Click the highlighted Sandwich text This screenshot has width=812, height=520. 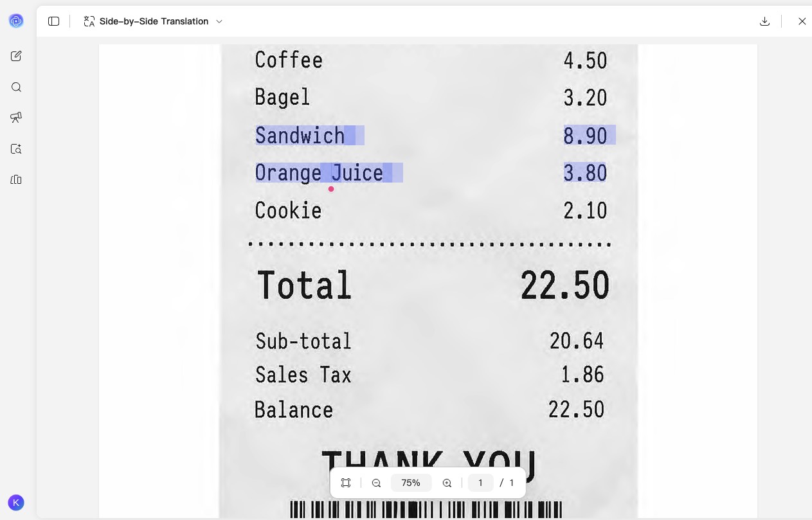tap(300, 136)
